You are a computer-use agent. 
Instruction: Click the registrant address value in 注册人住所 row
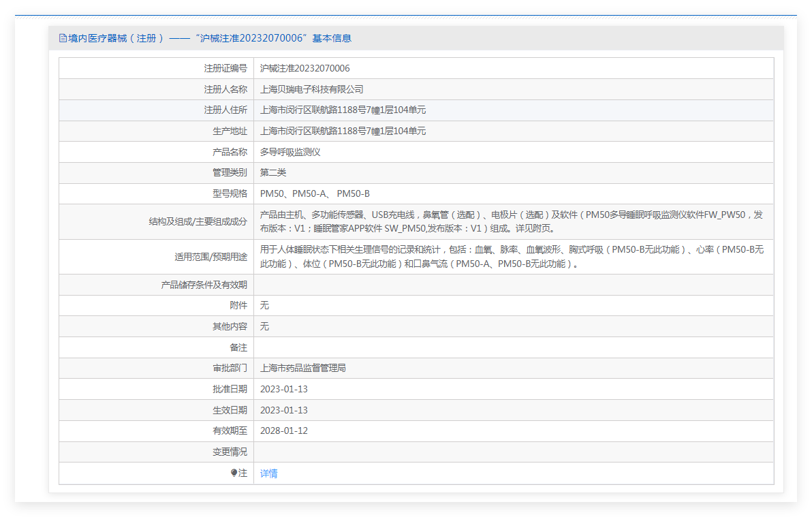click(x=343, y=110)
